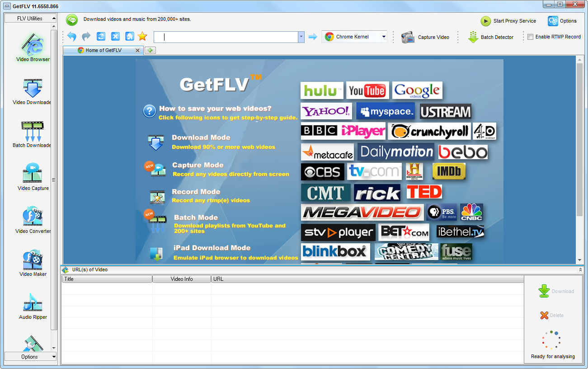This screenshot has width=588, height=369.
Task: Collapse the URL(s) of Video panel
Action: [580, 270]
